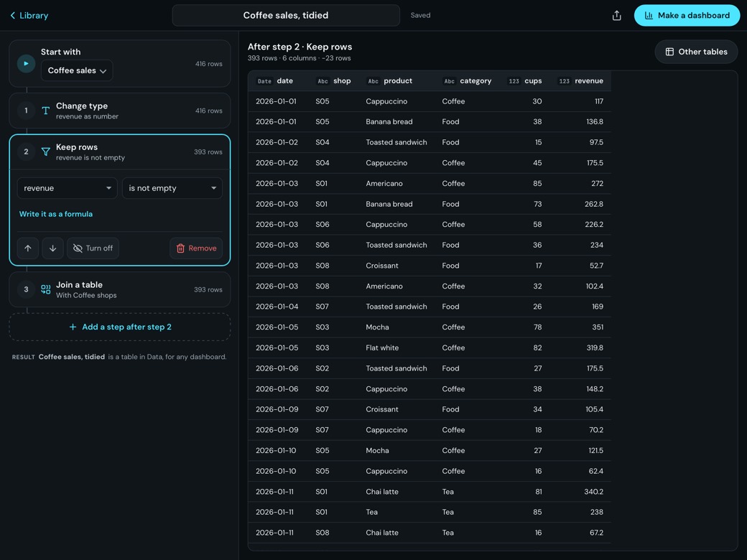The width and height of the screenshot is (747, 560).
Task: Click the Keep rows filter icon
Action: (46, 152)
